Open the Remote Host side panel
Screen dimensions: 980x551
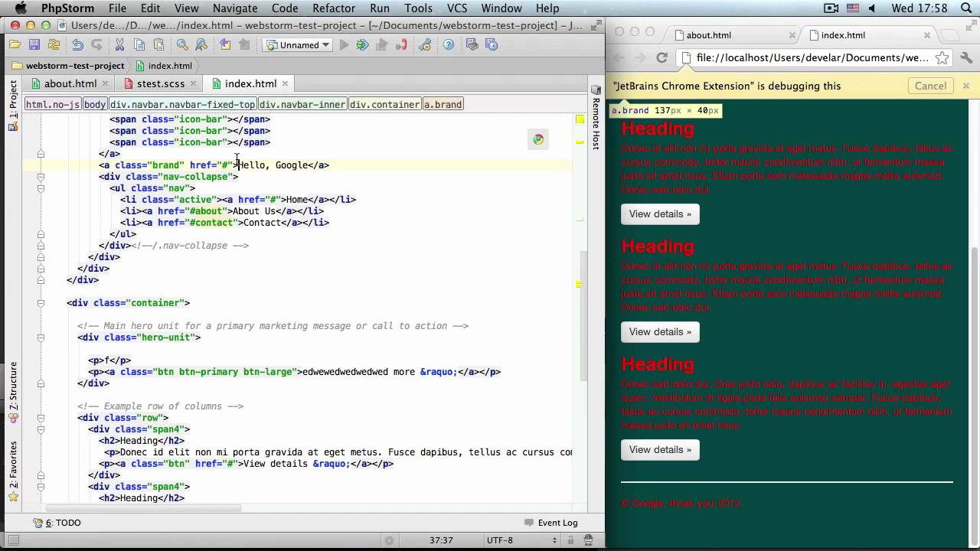[596, 119]
